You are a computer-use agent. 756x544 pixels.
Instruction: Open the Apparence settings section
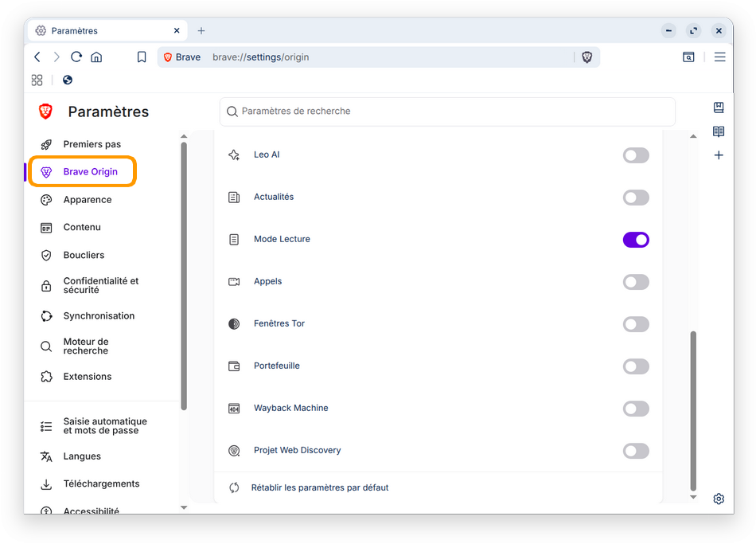click(88, 200)
